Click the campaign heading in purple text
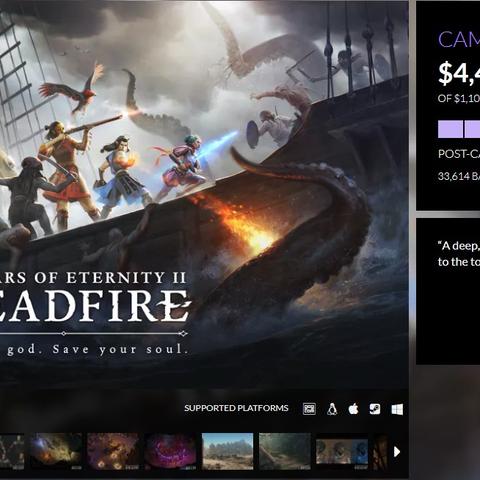The width and height of the screenshot is (480, 480). [459, 39]
